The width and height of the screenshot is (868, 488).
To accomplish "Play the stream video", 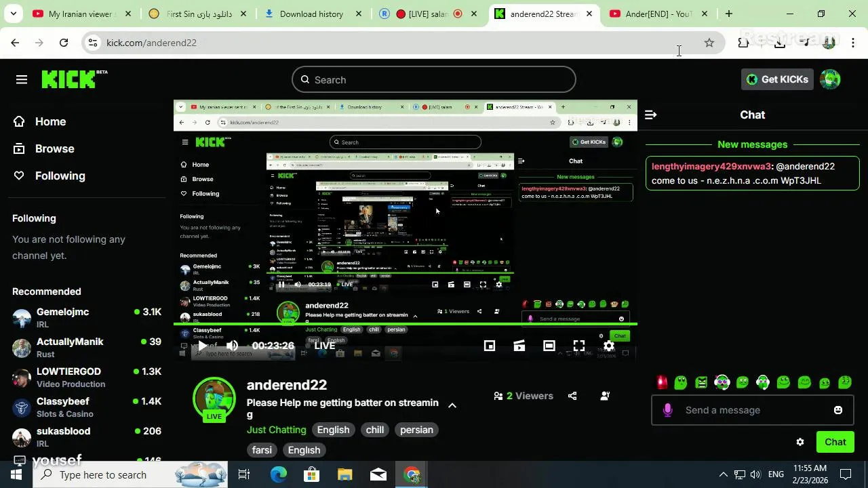I will pos(202,346).
